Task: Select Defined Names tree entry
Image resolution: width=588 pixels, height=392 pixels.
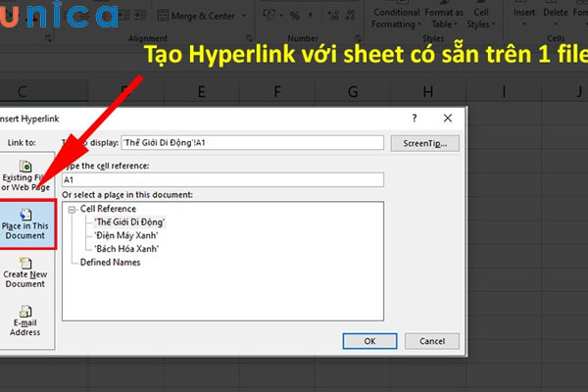Action: (x=110, y=263)
